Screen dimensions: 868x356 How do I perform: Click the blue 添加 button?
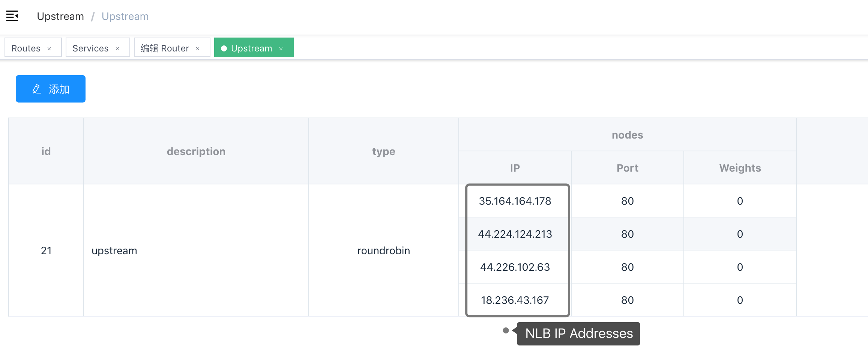51,89
